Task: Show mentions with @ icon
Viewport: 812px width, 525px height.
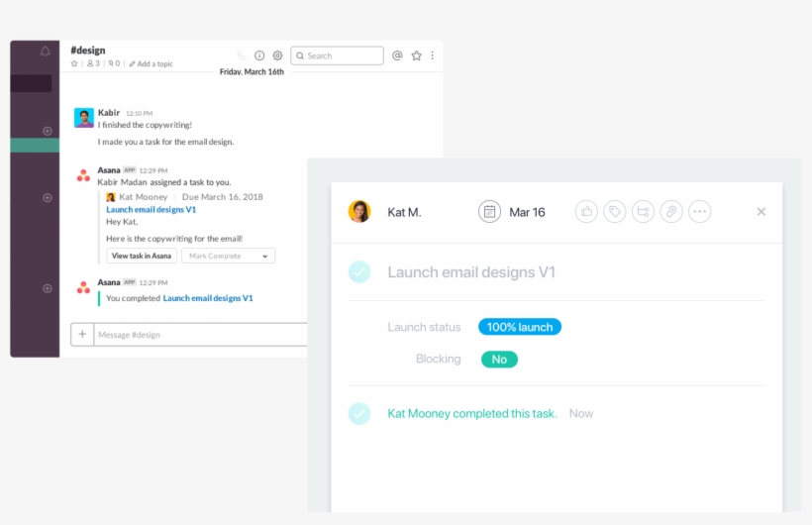Action: [x=397, y=55]
